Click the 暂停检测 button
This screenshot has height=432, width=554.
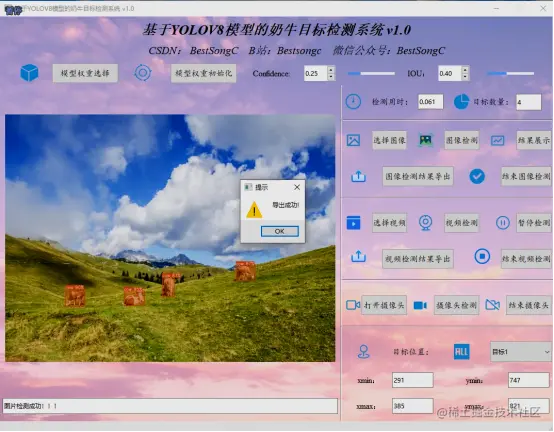[534, 223]
